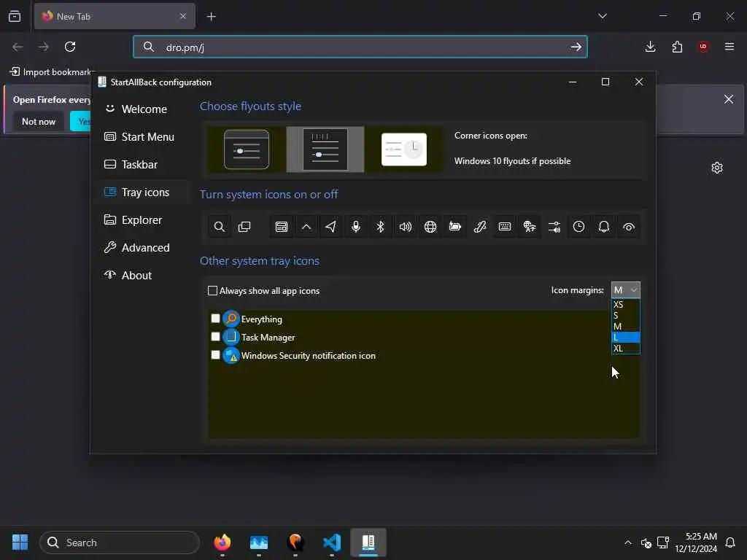Screen dimensions: 747x560
Task: Check the Task Manager tray icon box
Action: [x=215, y=337]
